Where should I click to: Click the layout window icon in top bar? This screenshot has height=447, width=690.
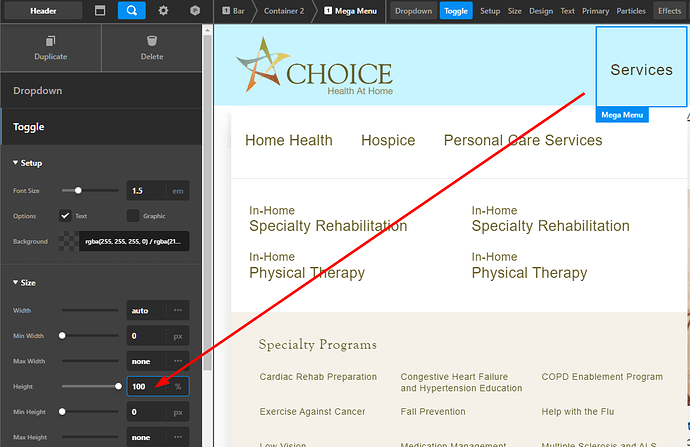(99, 11)
